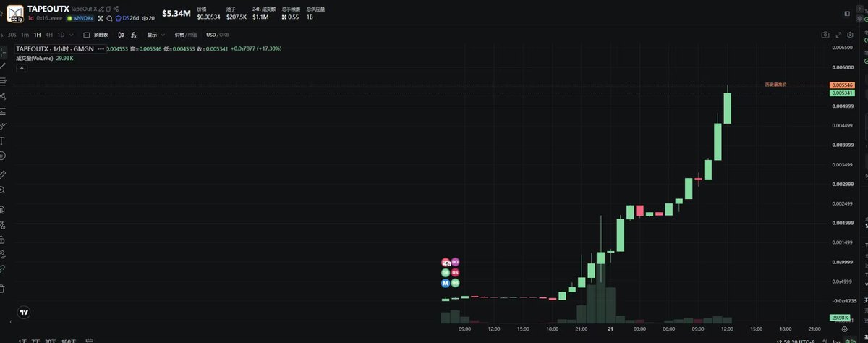The height and width of the screenshot is (343, 868).
Task: Click the DS 26d badge
Action: point(127,18)
